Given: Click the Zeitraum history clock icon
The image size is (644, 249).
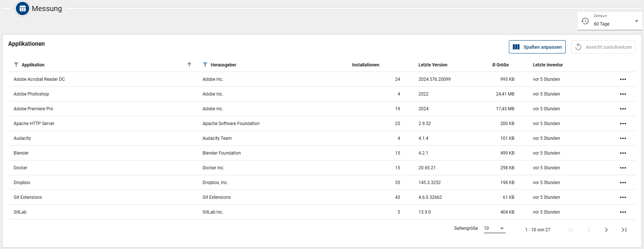Looking at the screenshot, I should click(585, 21).
